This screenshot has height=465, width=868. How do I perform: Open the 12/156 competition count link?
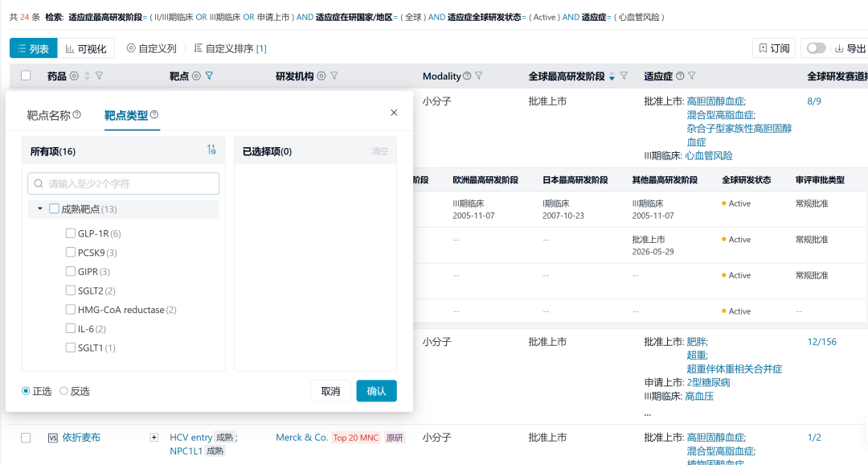pyautogui.click(x=822, y=342)
